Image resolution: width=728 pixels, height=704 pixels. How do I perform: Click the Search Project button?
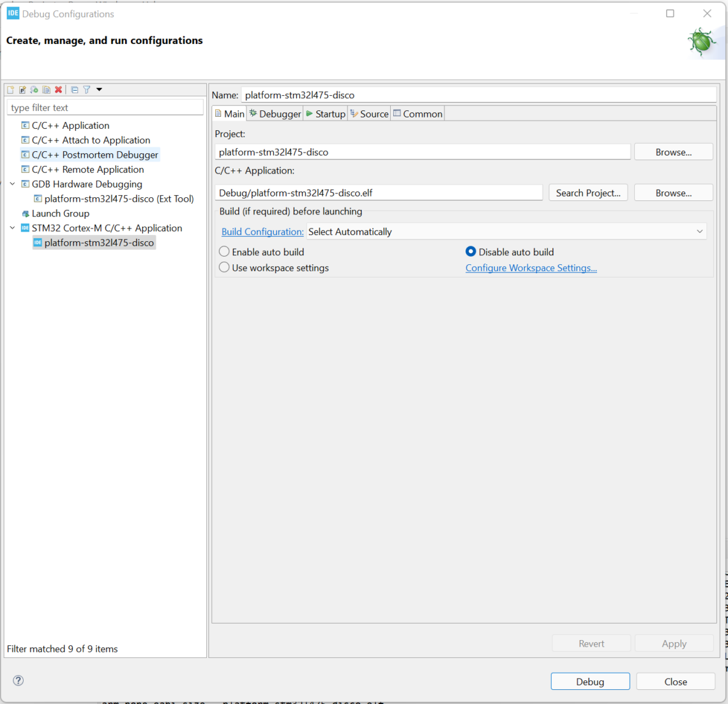point(588,192)
